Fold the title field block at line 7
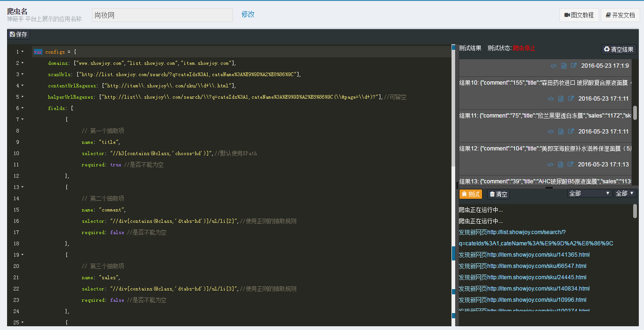This screenshot has height=330, width=644. (23, 119)
